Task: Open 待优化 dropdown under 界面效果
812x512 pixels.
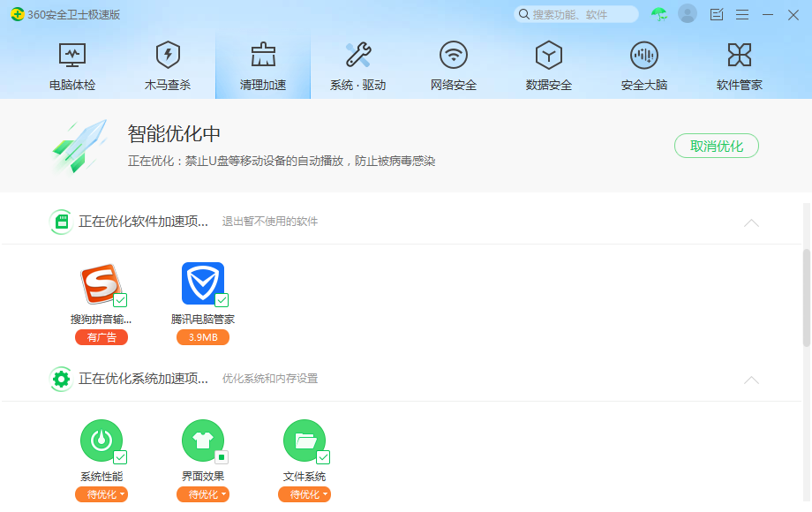Action: point(203,495)
